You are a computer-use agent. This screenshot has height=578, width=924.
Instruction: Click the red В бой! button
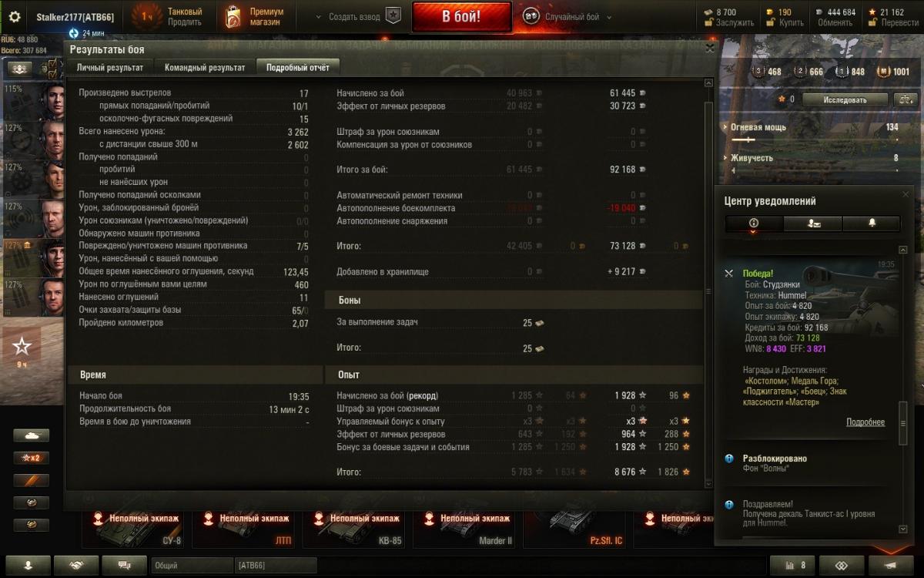click(x=461, y=17)
